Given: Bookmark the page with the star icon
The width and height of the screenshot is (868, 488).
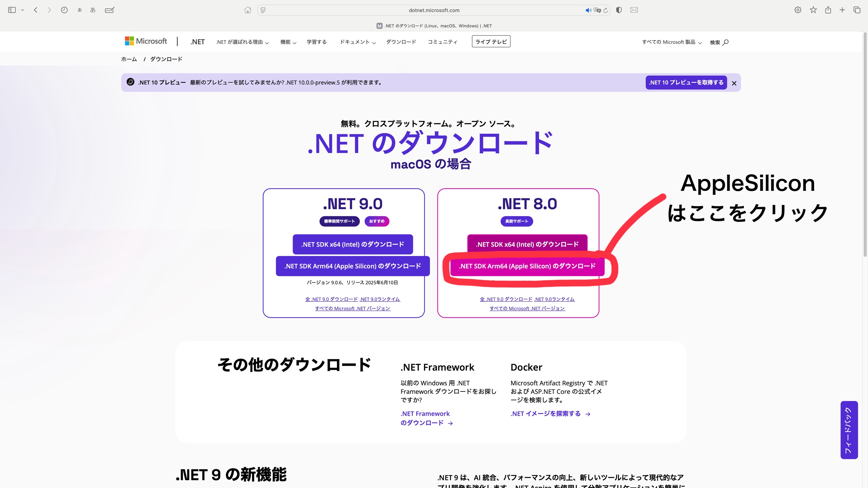Looking at the screenshot, I should click(x=813, y=10).
